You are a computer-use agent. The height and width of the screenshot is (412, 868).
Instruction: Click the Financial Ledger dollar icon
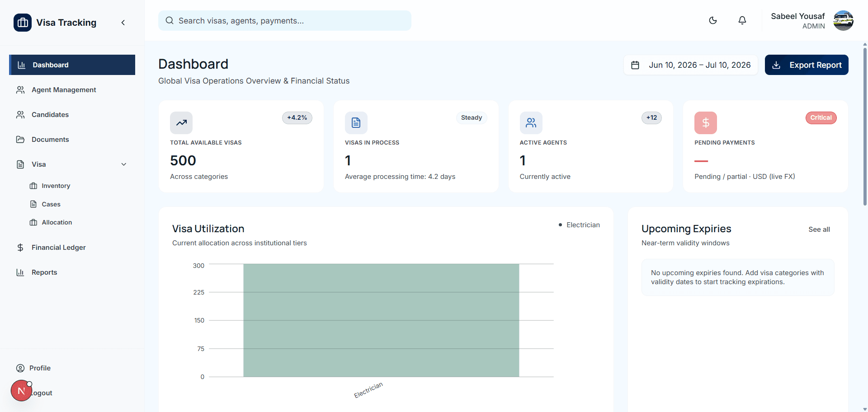tap(20, 248)
